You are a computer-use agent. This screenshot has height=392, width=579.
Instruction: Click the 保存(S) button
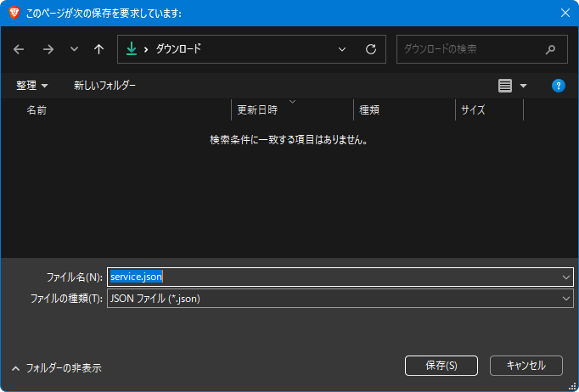click(x=441, y=366)
